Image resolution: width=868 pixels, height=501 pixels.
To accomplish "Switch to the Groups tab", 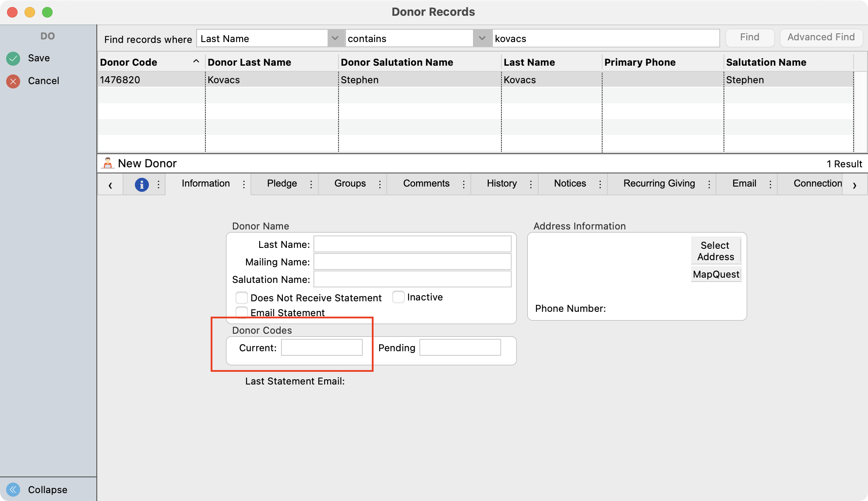I will coord(350,183).
